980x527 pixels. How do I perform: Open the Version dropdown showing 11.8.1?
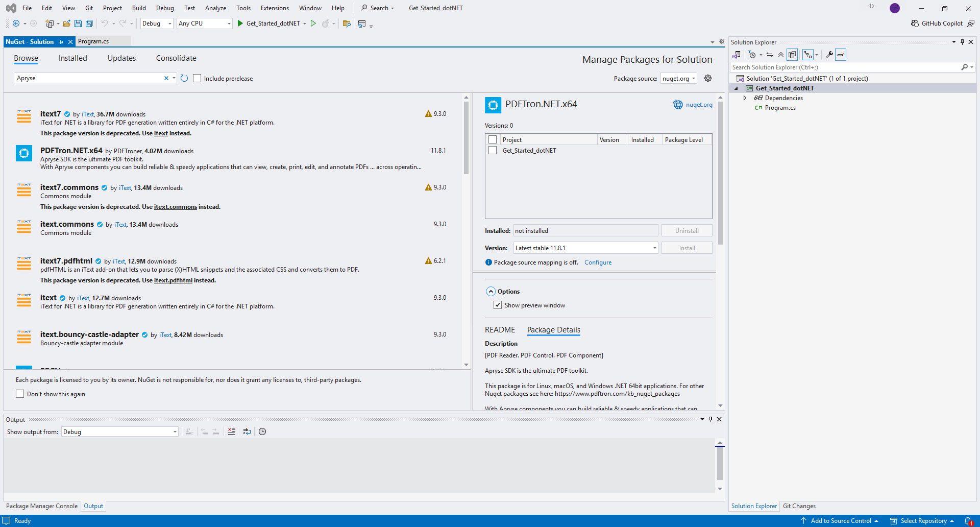pos(585,248)
